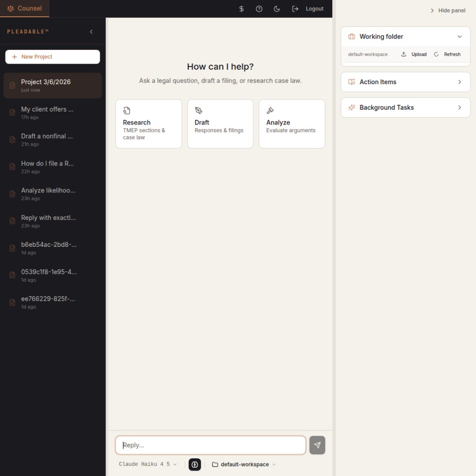Image resolution: width=476 pixels, height=476 pixels.
Task: Toggle dark mode with the moon icon
Action: 277,8
